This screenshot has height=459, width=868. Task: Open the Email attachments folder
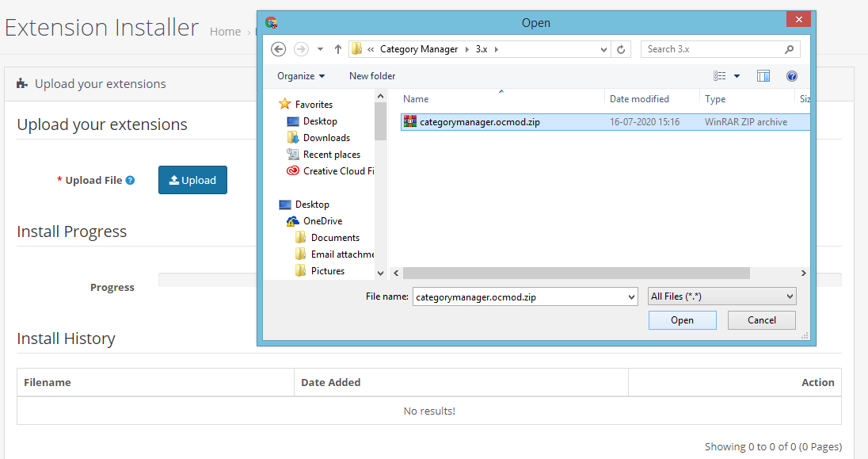pos(342,254)
